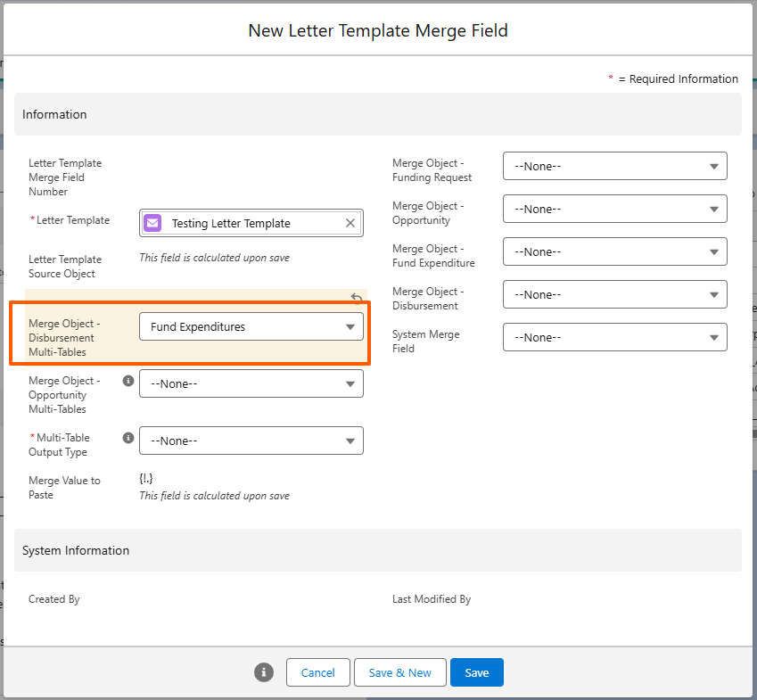Click info icon beside Opportunity Multi-Tables
The width and height of the screenshot is (757, 700).
click(128, 381)
